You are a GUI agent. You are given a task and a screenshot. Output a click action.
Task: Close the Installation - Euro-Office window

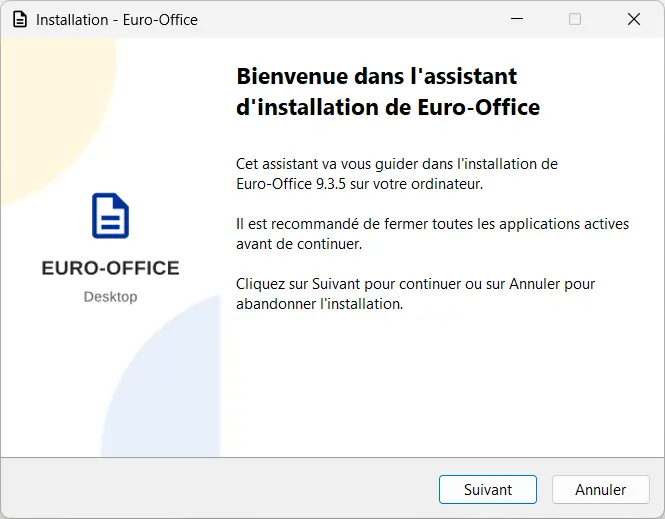click(634, 19)
